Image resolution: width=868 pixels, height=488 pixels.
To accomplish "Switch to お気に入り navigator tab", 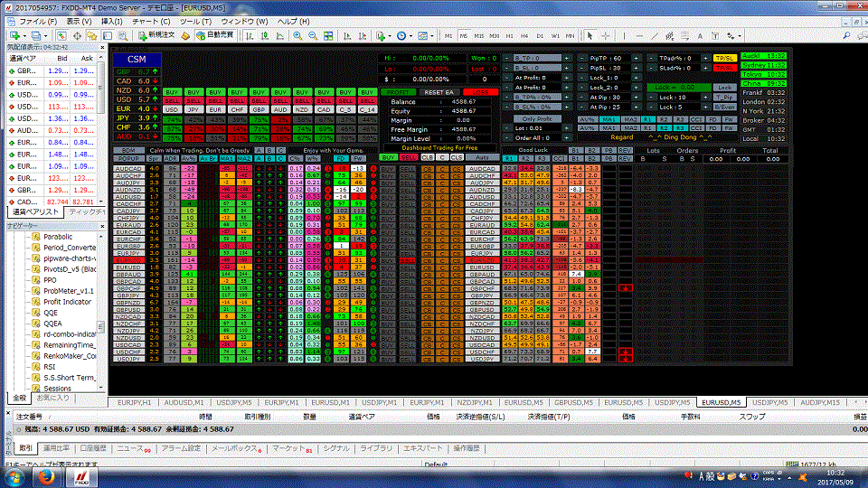I will 53,398.
